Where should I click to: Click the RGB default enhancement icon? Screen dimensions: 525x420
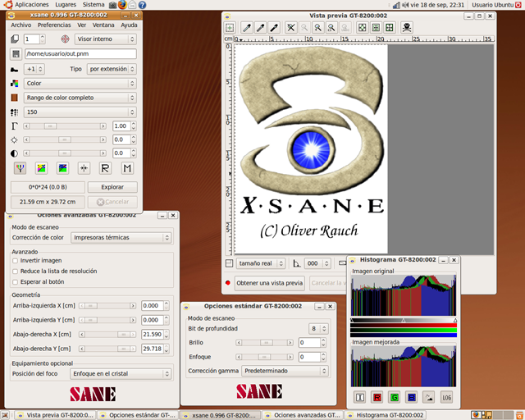(19, 168)
